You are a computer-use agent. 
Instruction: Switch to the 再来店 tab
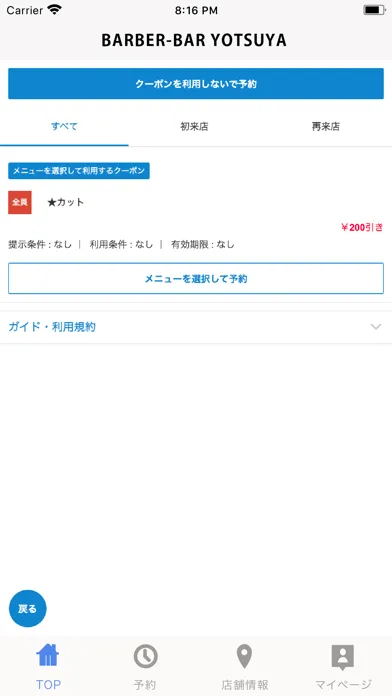(x=325, y=127)
